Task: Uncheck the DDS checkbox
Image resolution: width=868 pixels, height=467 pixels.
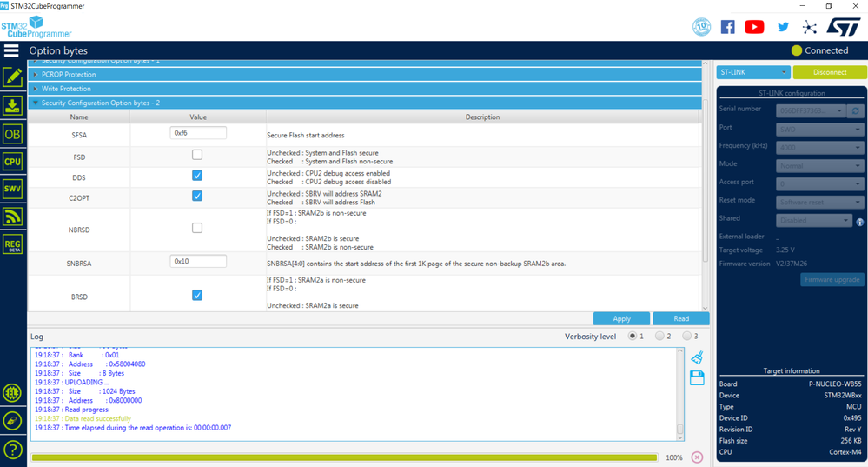Action: pos(197,175)
